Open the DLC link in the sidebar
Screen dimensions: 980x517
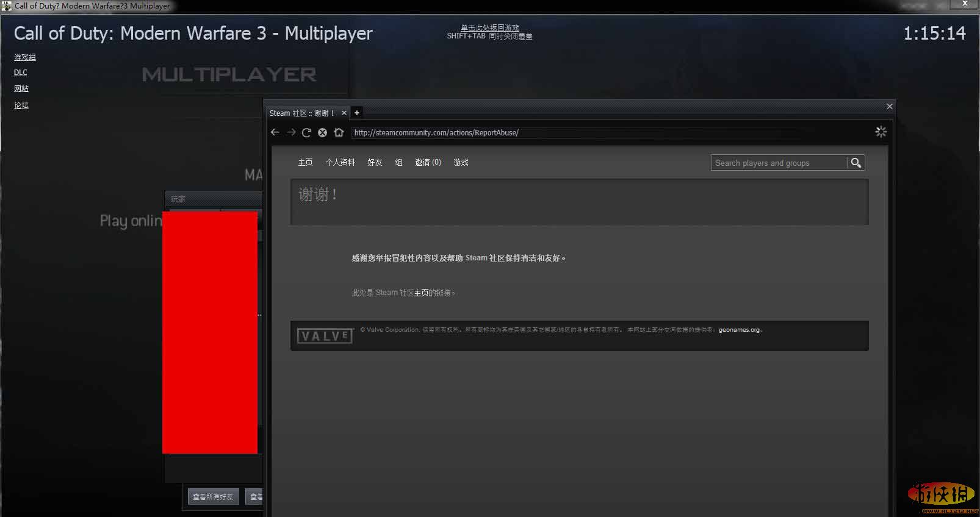tap(21, 73)
